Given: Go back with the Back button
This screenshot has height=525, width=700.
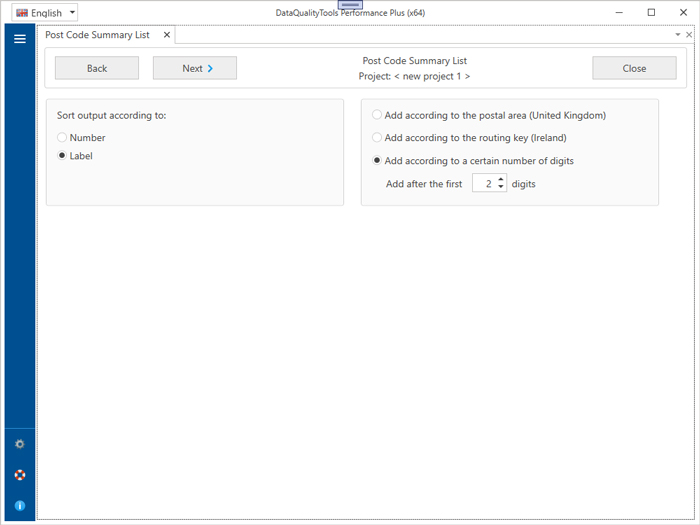Looking at the screenshot, I should pyautogui.click(x=97, y=68).
